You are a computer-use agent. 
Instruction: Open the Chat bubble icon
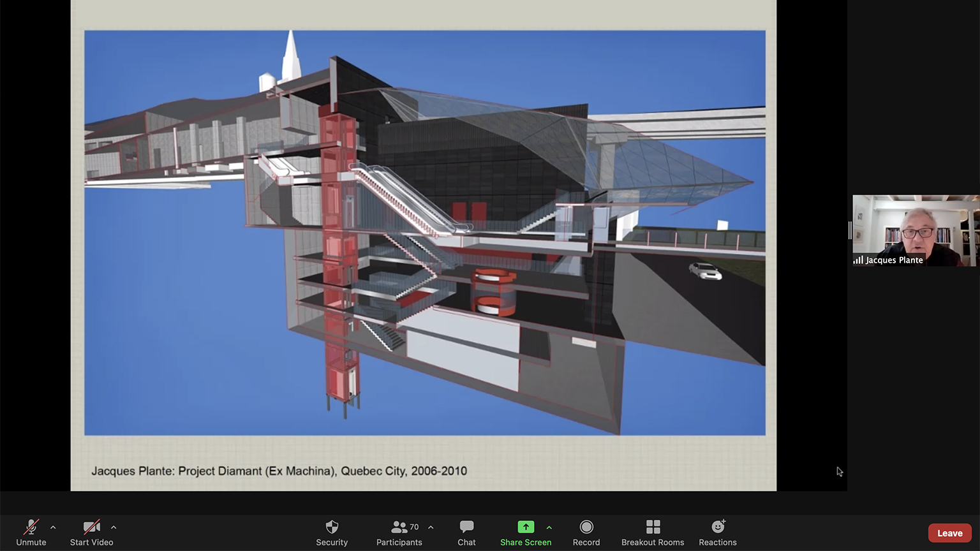tap(466, 527)
